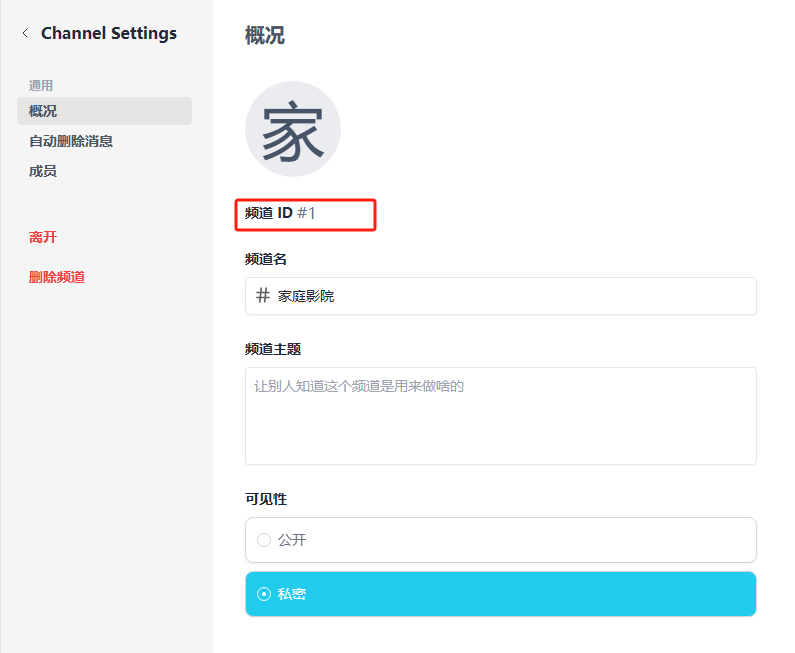Click the 频道 ID bold label text
Viewport: 795px width, 653px height.
point(268,213)
